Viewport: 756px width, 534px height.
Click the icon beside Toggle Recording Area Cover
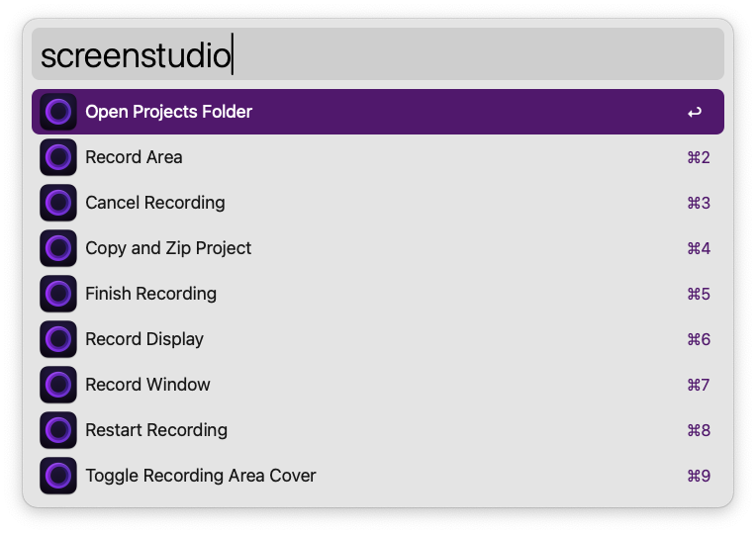(x=58, y=476)
